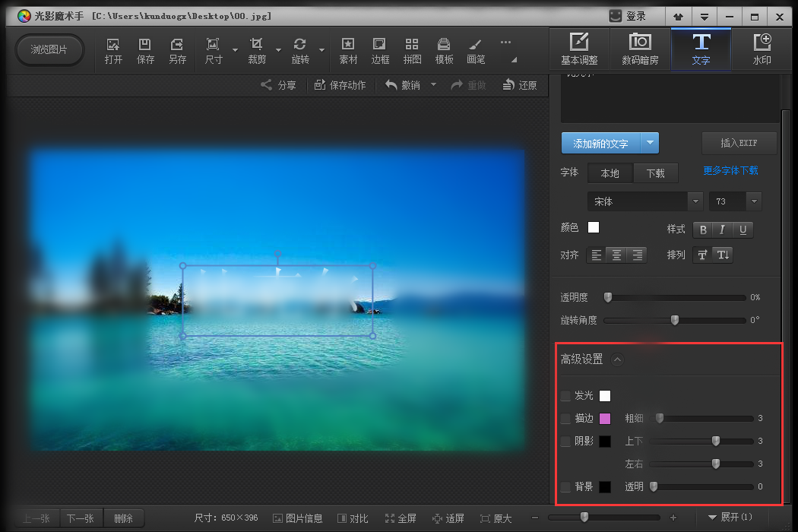The image size is (798, 532).
Task: Collapse the 高级设置 section
Action: click(617, 360)
